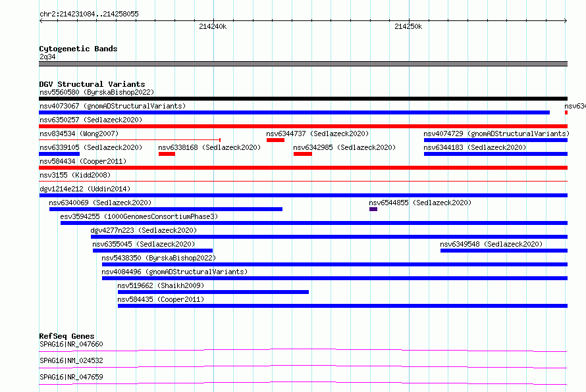Select the nsv834534 (Wong2007) label
The height and width of the screenshot is (392, 586).
click(x=79, y=134)
